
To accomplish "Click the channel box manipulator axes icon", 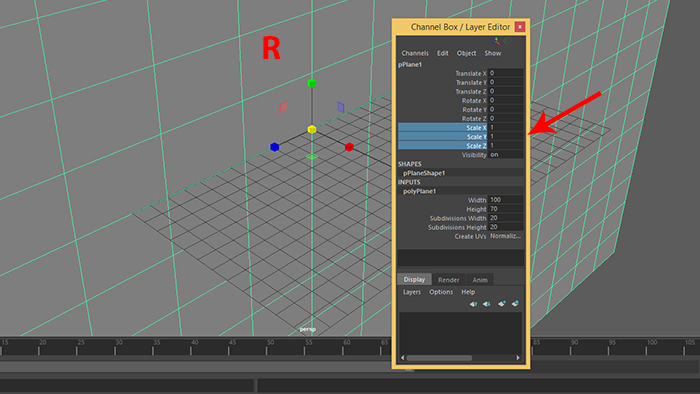I will coord(496,41).
